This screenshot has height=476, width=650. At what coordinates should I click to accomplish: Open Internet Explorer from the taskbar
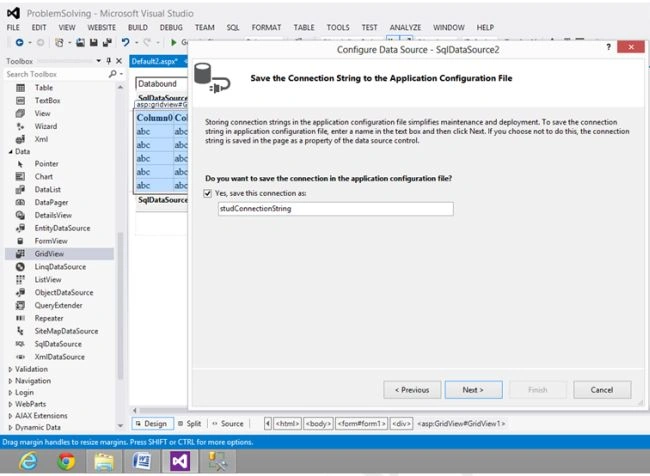(x=29, y=461)
